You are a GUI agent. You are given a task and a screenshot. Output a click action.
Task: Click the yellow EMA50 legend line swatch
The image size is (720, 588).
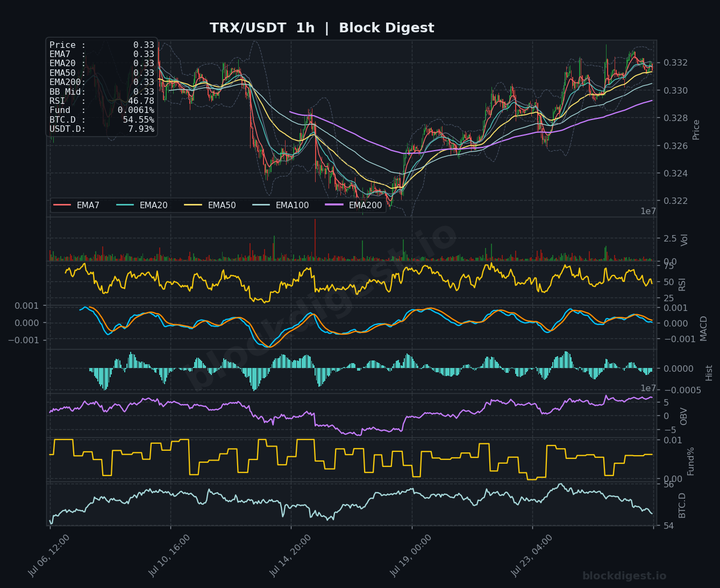tap(193, 206)
